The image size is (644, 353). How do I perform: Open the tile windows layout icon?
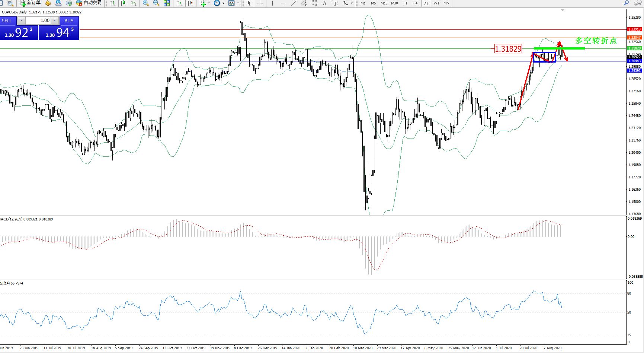pyautogui.click(x=167, y=3)
